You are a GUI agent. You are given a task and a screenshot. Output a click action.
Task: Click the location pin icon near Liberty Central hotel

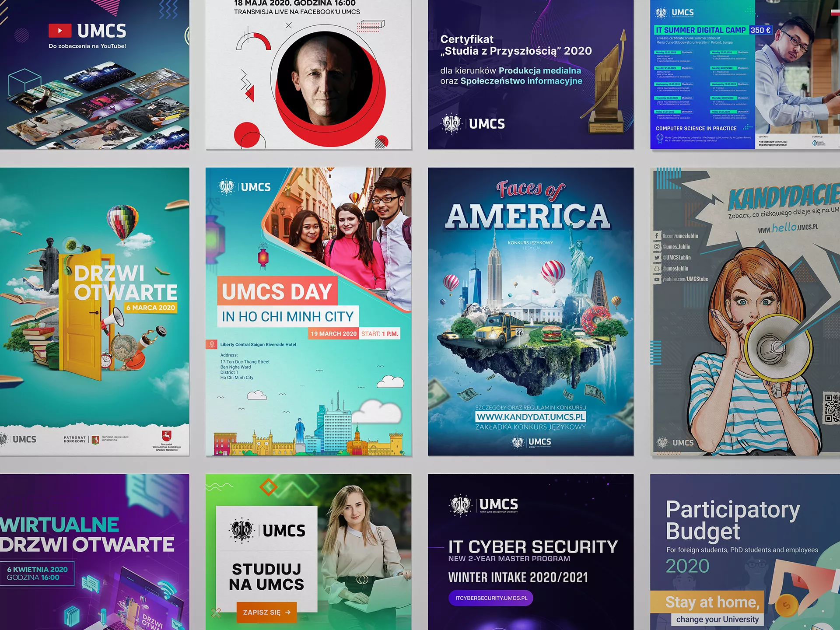click(212, 344)
